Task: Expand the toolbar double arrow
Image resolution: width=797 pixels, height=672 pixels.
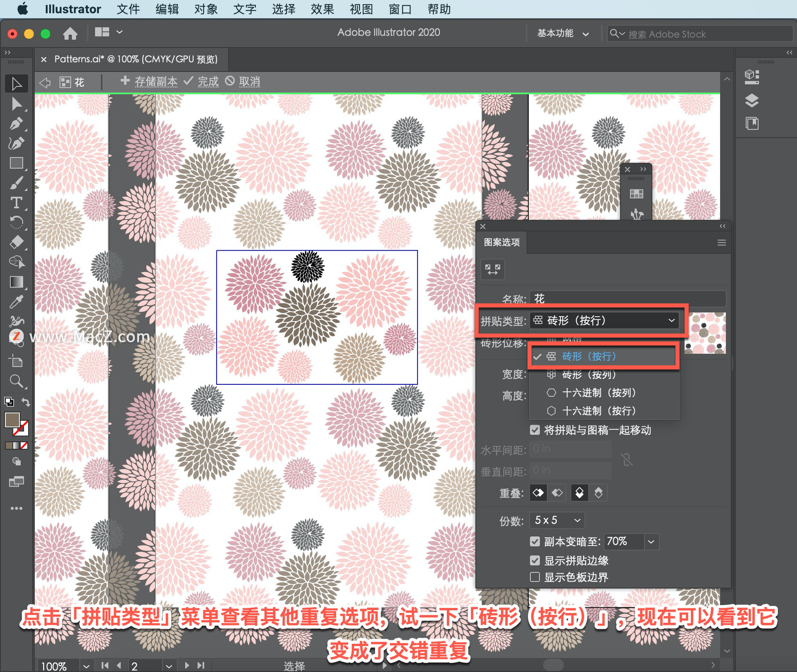Action: coord(7,52)
